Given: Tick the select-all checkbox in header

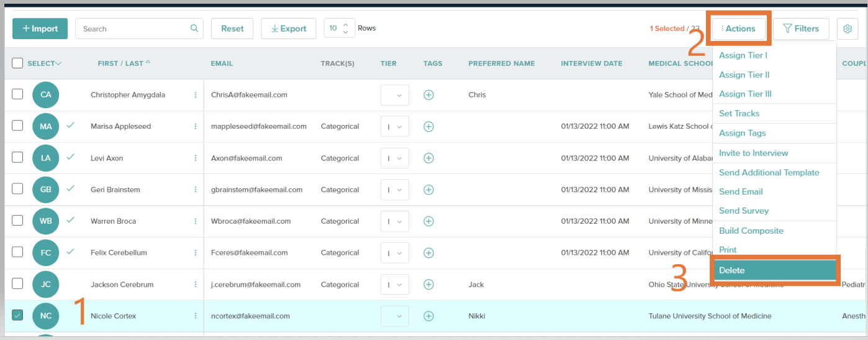Looking at the screenshot, I should [x=17, y=63].
